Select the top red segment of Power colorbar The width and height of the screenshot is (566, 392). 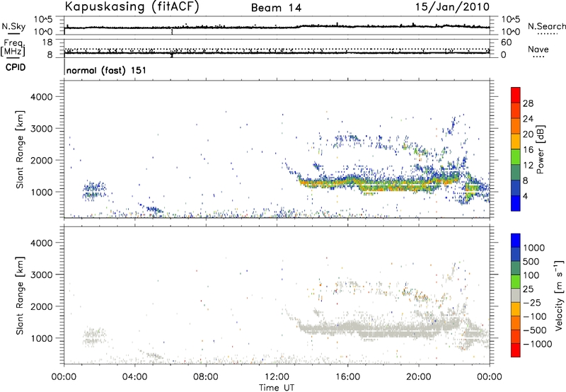pos(516,96)
